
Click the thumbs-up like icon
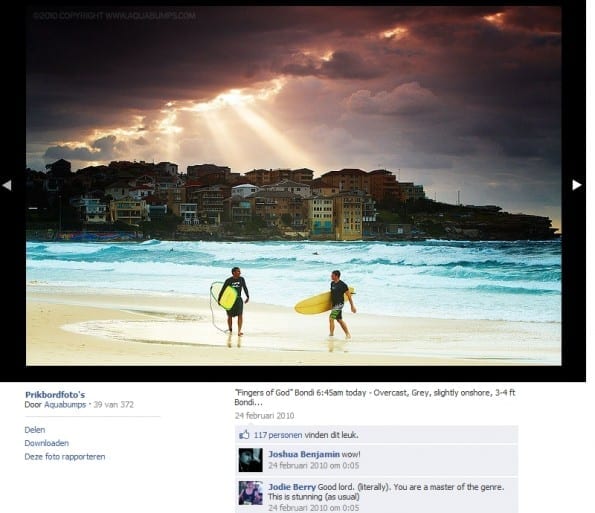(244, 435)
